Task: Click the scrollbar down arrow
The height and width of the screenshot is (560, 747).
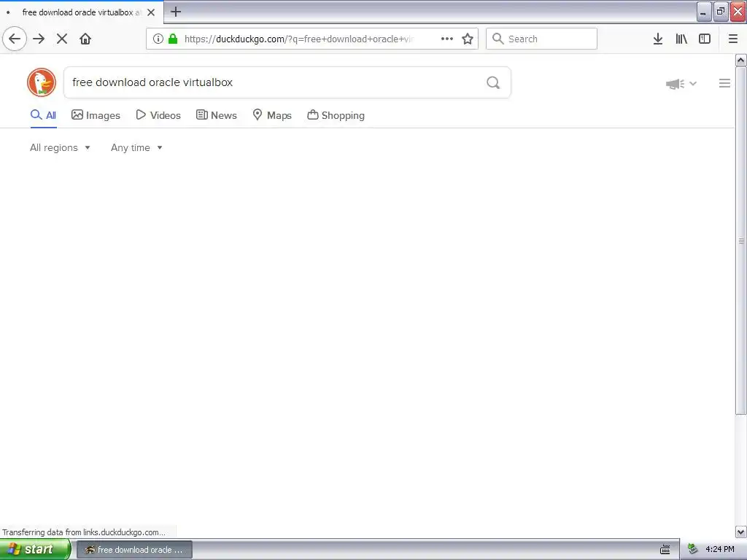Action: (741, 532)
